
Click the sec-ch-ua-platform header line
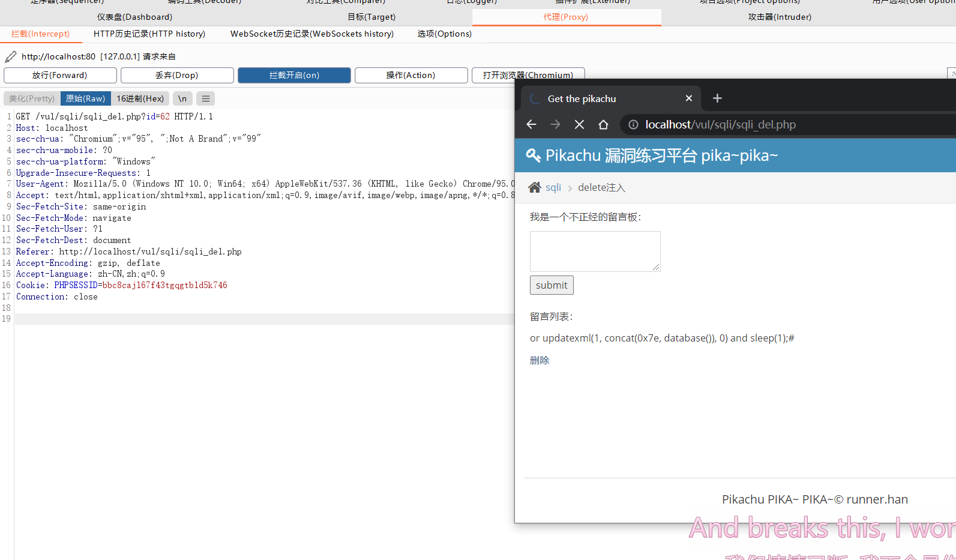tap(86, 161)
